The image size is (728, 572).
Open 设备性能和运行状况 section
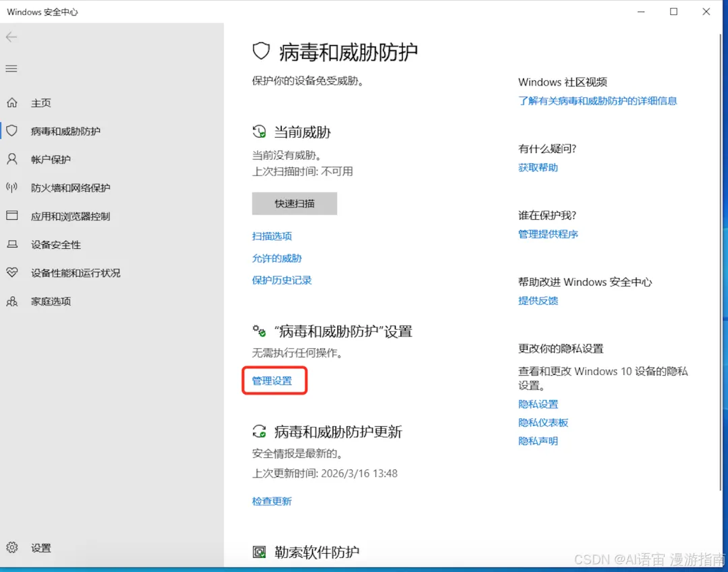pyautogui.click(x=75, y=273)
